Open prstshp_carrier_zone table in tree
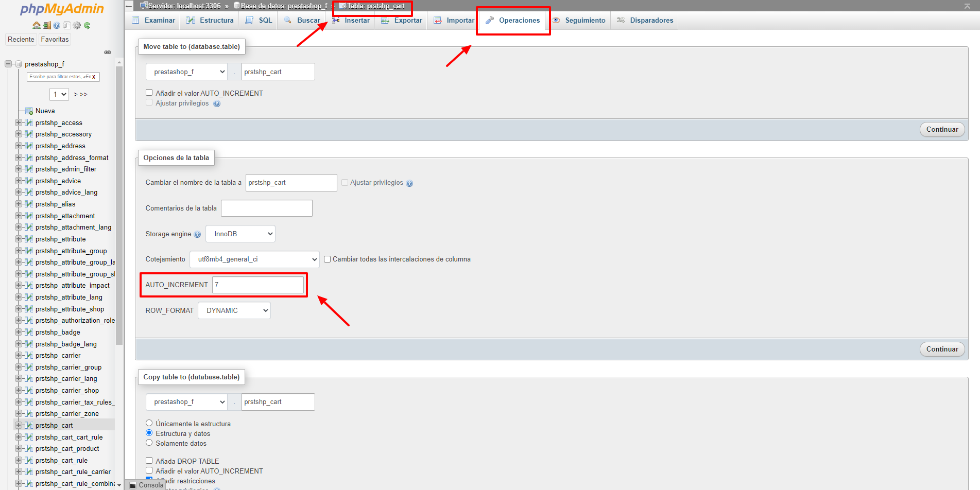The image size is (980, 490). 67,413
